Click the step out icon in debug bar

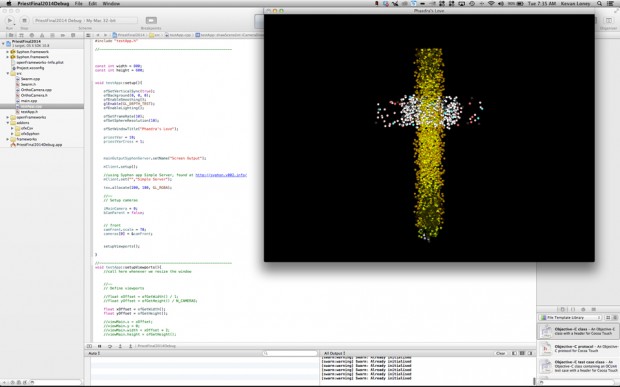click(130, 346)
